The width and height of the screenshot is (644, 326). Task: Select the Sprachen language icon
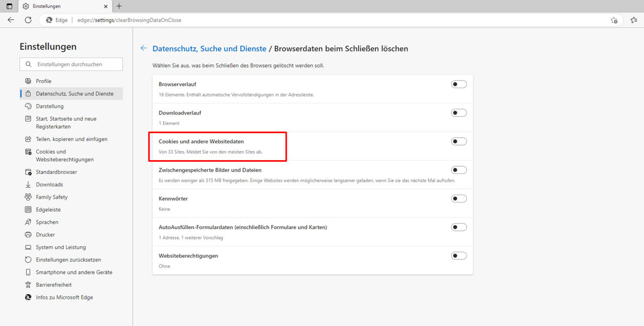pos(28,222)
